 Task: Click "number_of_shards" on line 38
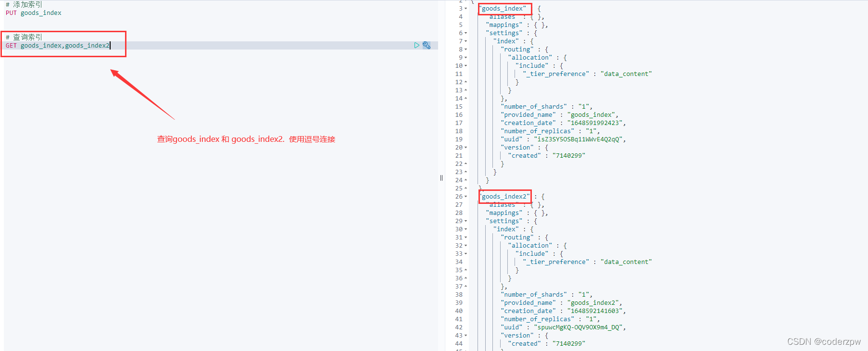(534, 295)
